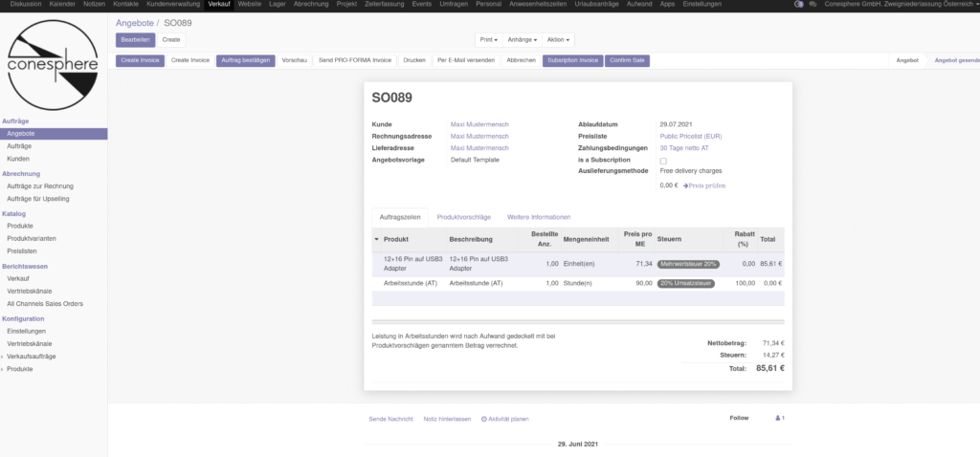Viewport: 980px width, 457px height.
Task: Click Notiz hinterlassen
Action: point(447,419)
